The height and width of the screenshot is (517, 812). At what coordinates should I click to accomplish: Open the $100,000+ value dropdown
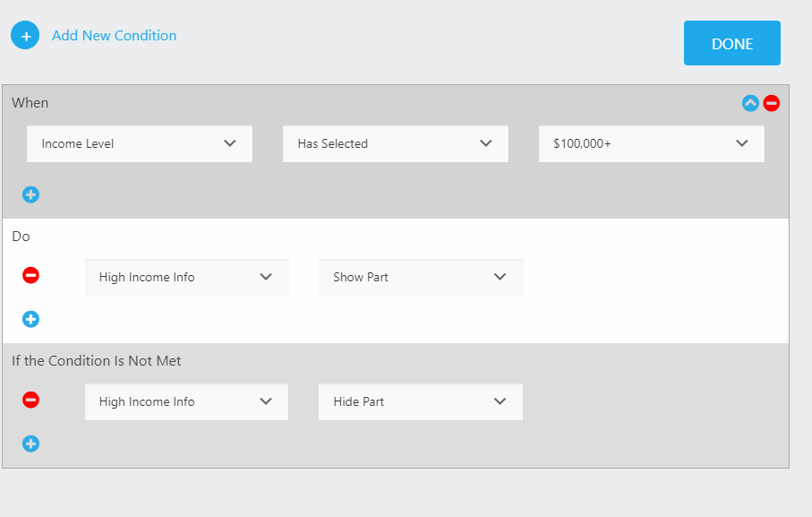point(651,143)
